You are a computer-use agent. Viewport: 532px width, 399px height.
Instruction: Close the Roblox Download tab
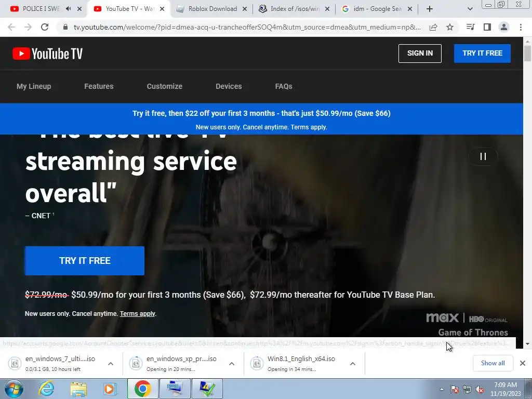[x=245, y=9]
